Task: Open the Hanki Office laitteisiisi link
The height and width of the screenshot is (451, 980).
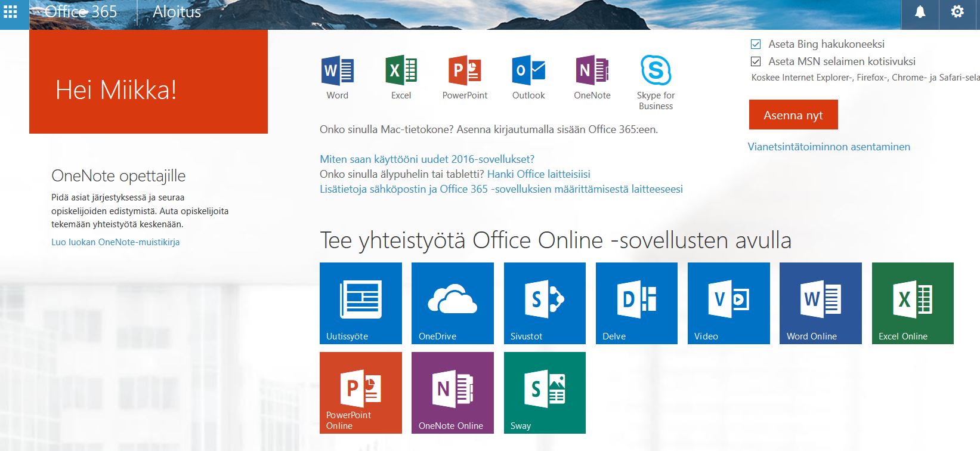Action: pos(539,174)
